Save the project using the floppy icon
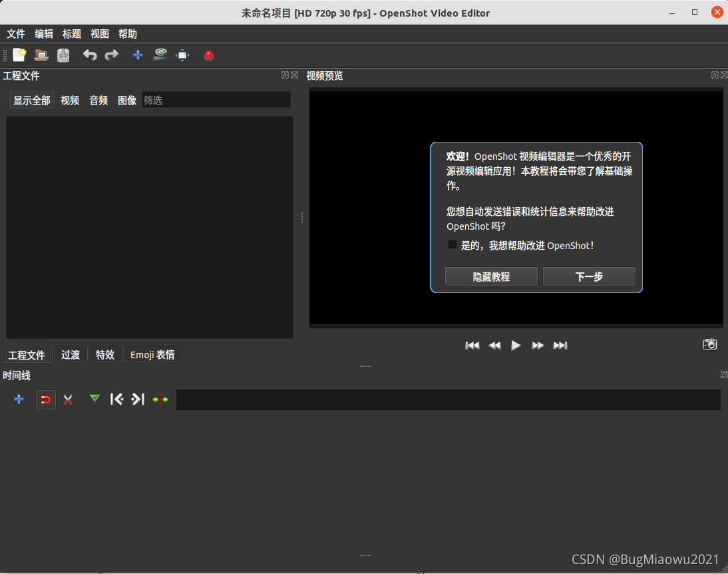 63,55
